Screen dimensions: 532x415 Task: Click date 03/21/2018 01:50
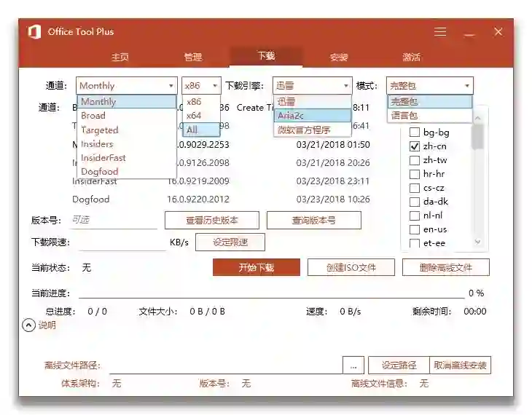click(x=333, y=144)
